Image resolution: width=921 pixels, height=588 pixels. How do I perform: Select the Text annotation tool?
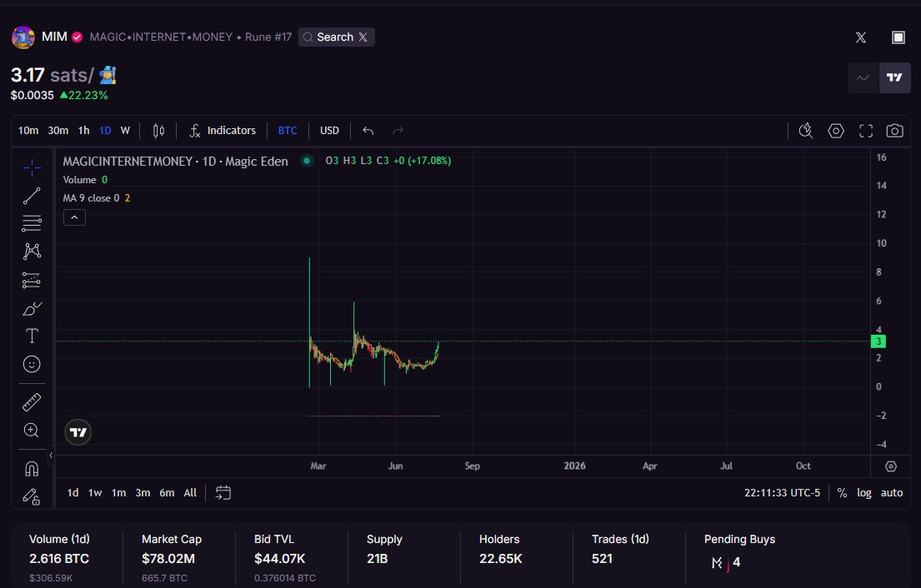tap(32, 336)
